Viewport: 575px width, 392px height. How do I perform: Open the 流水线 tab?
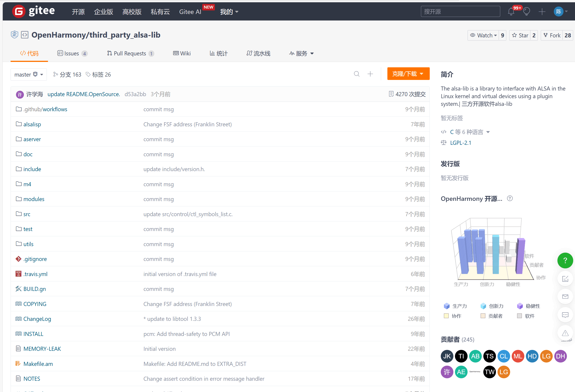click(x=259, y=53)
